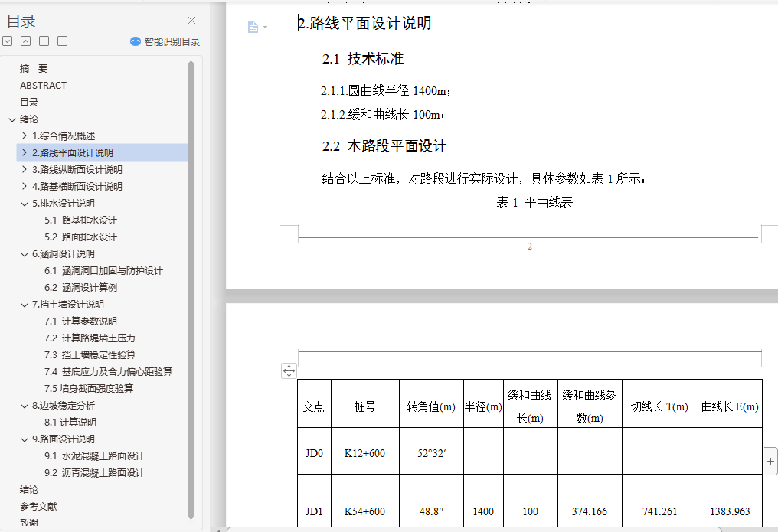Click the table move handle icon
Image resolution: width=778 pixels, height=532 pixels.
tap(289, 370)
